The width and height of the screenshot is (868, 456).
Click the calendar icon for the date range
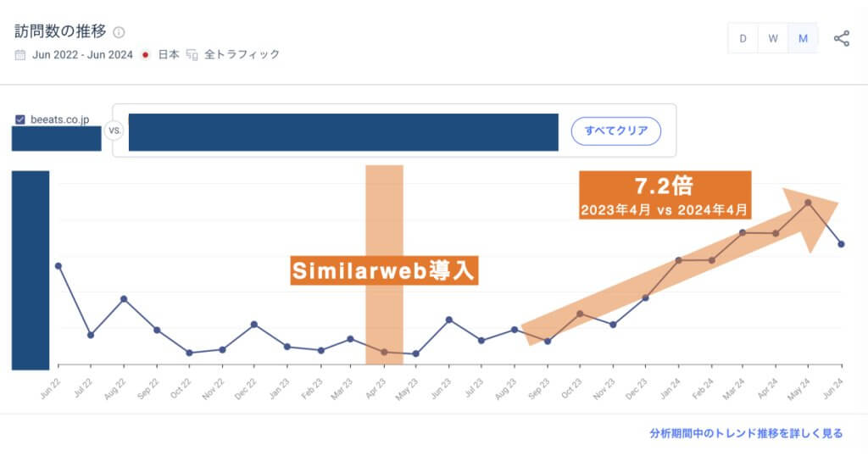(20, 54)
